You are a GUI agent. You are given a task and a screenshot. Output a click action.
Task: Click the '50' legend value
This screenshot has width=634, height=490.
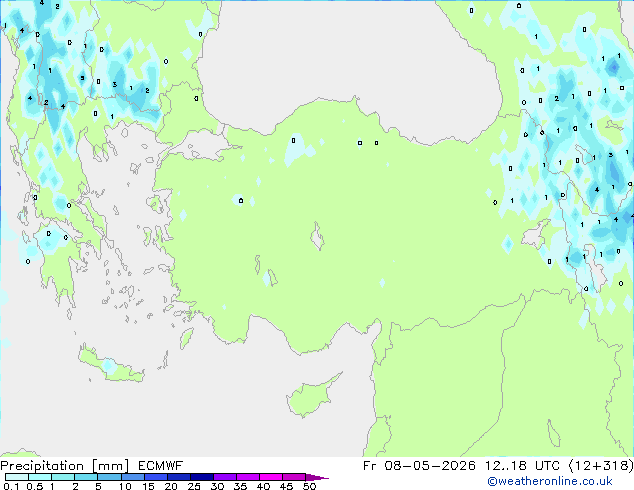click(x=309, y=486)
